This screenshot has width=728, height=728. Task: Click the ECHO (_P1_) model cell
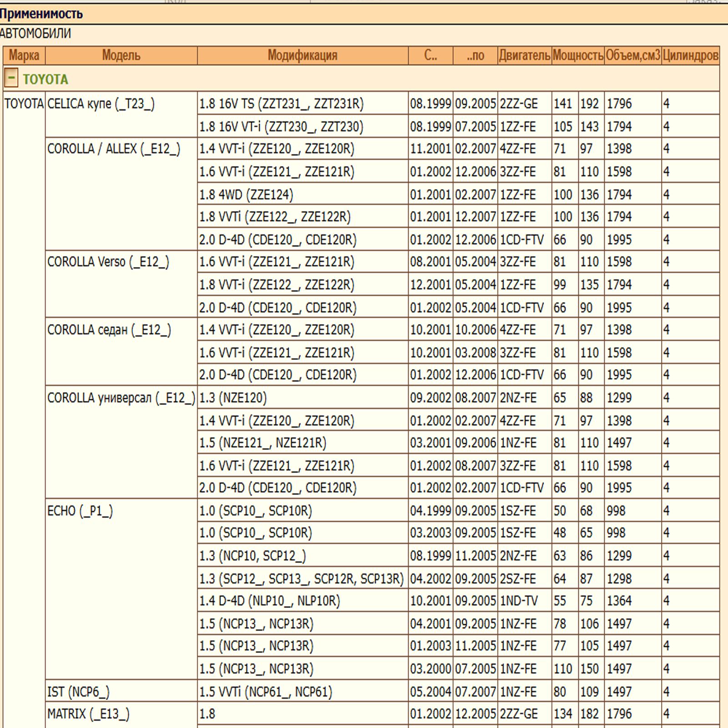click(x=80, y=511)
